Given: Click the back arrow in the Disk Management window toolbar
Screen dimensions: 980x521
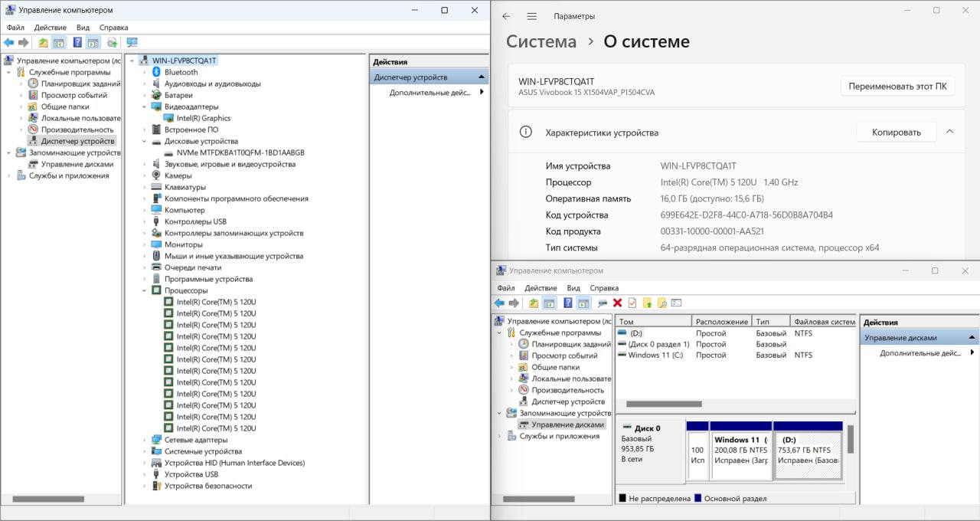Looking at the screenshot, I should [499, 303].
